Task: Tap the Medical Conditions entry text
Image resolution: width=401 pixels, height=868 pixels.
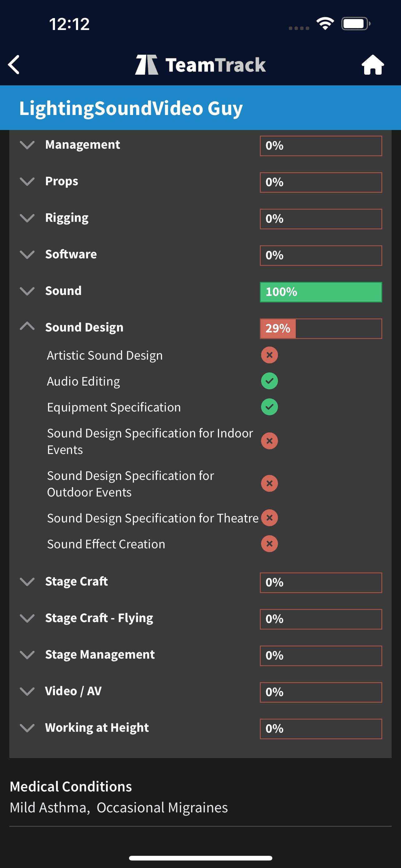Action: tap(118, 808)
